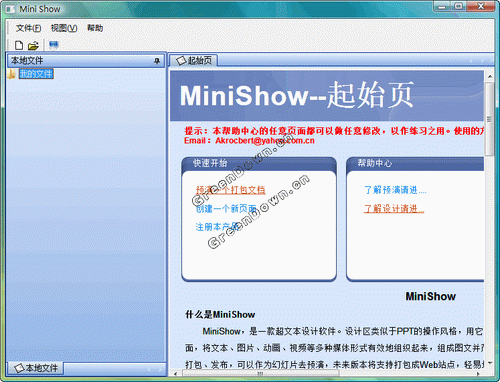Click the vertical scrollbar down arrow

pos(490,363)
